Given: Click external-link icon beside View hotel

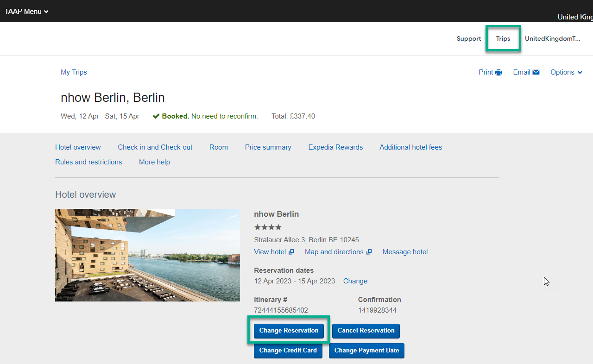Looking at the screenshot, I should click(x=291, y=252).
